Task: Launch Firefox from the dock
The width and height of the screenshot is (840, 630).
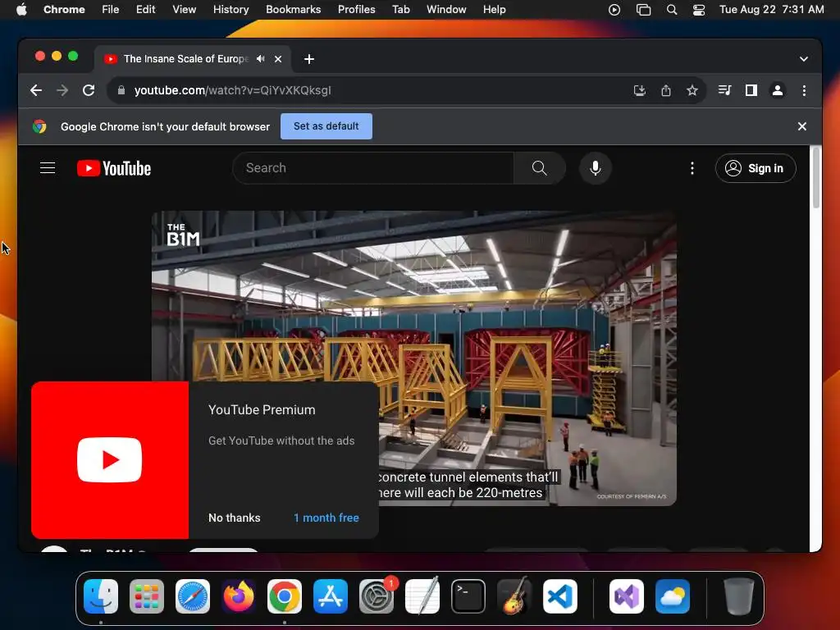Action: tap(239, 596)
